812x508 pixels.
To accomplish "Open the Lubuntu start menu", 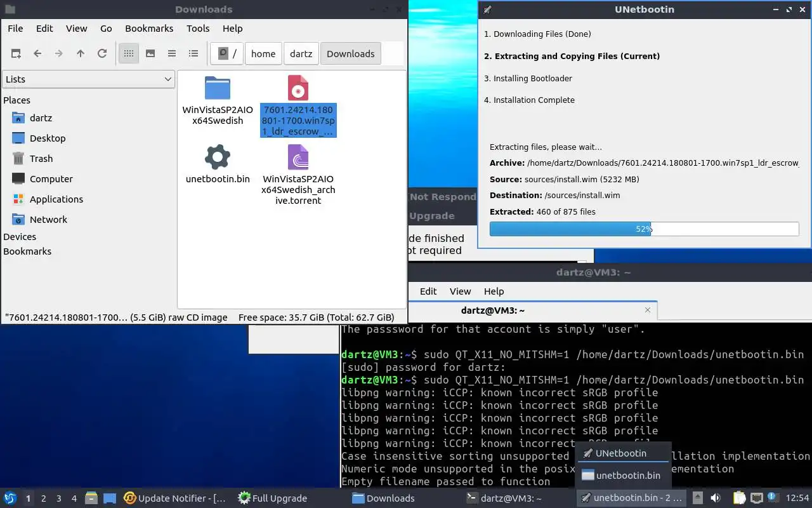I will (10, 498).
